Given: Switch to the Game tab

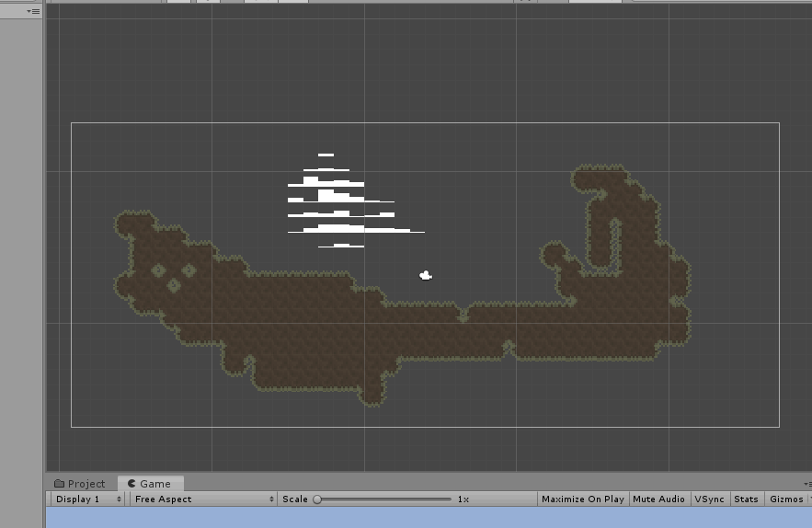Looking at the screenshot, I should pos(149,484).
